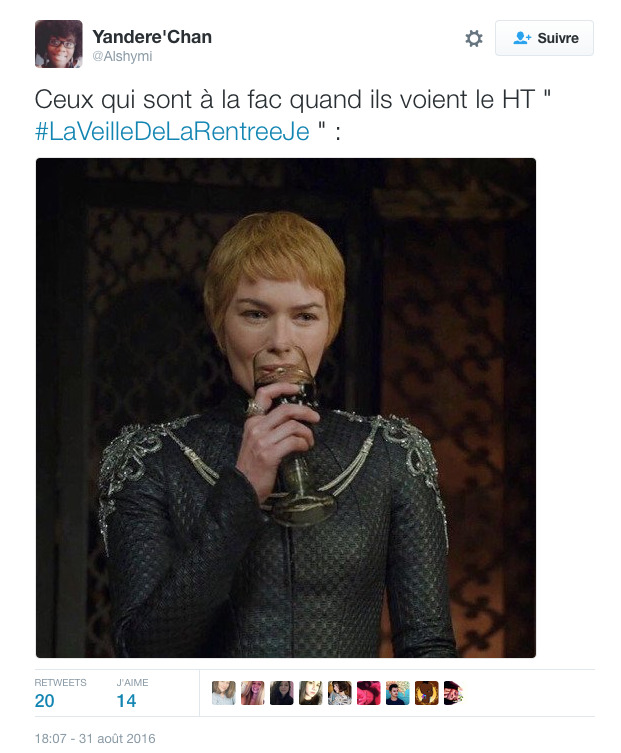Click the brown cartoon liker avatar
Viewport: 621px width, 753px height.
[x=427, y=693]
